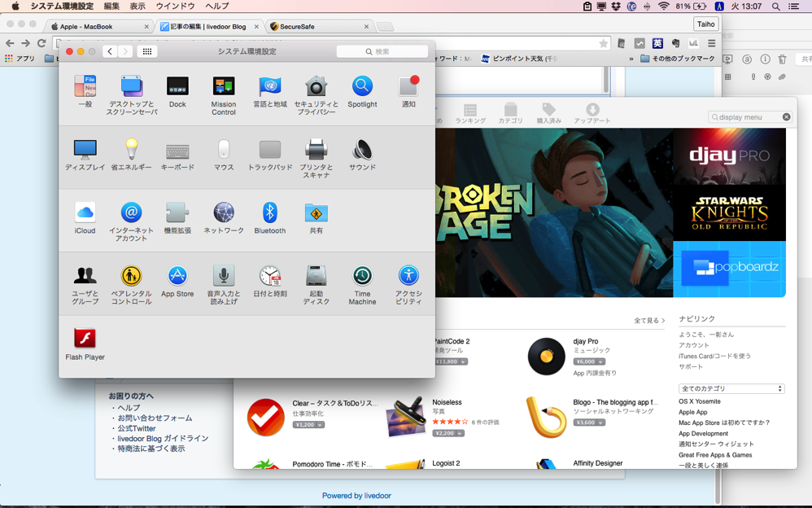Open the App Store preferences pane
Image resolution: width=812 pixels, height=508 pixels.
[177, 281]
